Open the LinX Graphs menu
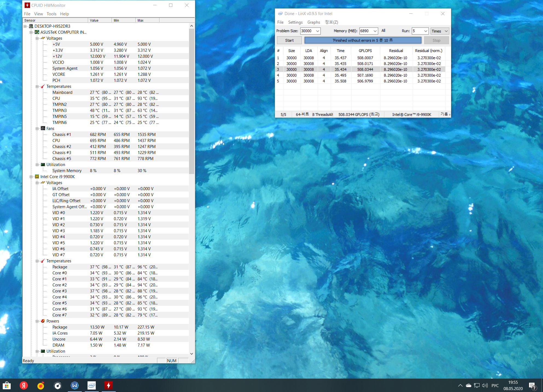This screenshot has height=392, width=543. pos(313,22)
